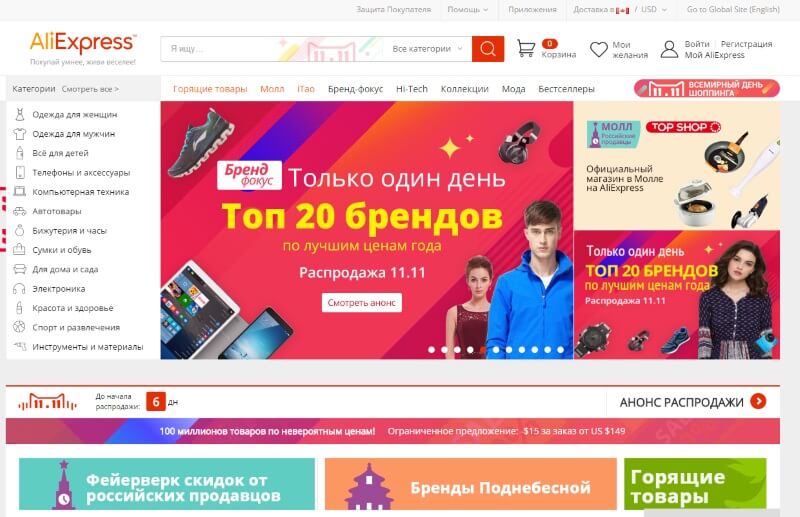Click the user account profile icon

pyautogui.click(x=669, y=50)
